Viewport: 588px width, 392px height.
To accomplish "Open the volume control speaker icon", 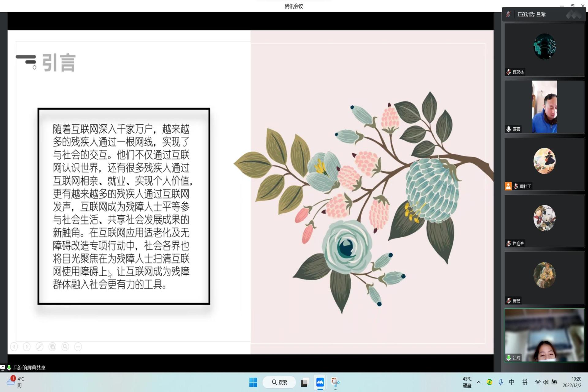I will (546, 382).
